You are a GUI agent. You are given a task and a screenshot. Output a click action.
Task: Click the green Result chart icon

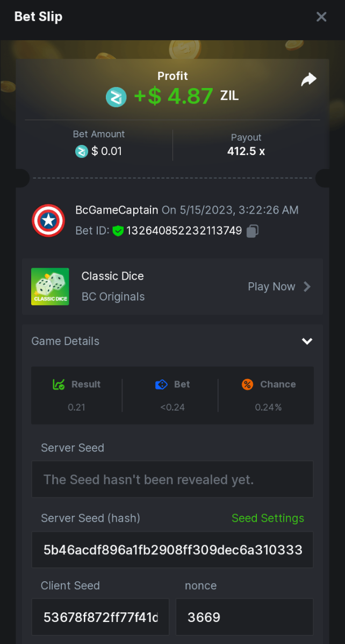tap(59, 384)
